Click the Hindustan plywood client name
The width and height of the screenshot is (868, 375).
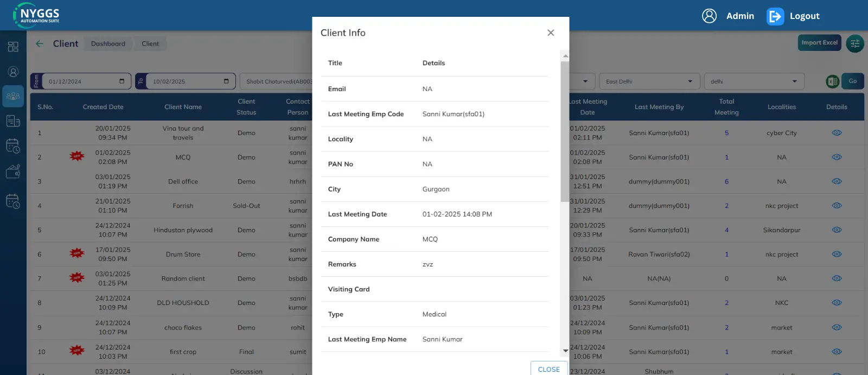(183, 230)
